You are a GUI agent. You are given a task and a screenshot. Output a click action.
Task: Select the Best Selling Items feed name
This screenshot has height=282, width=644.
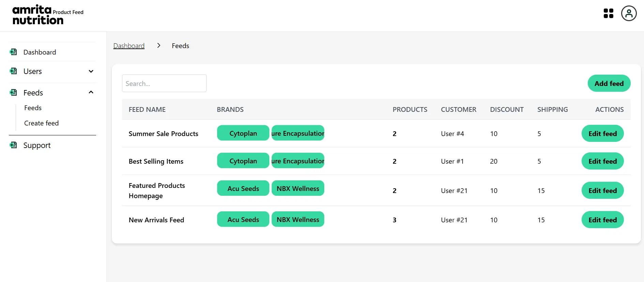pos(156,161)
